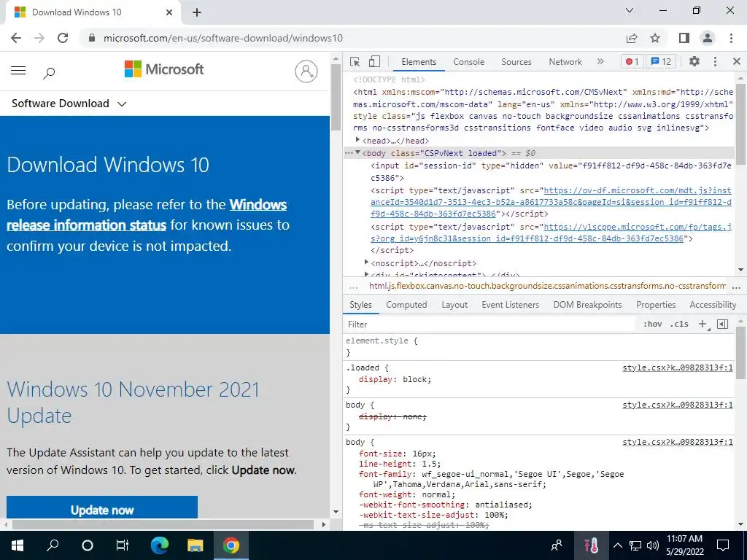Toggle the :hov element state button

(x=652, y=324)
